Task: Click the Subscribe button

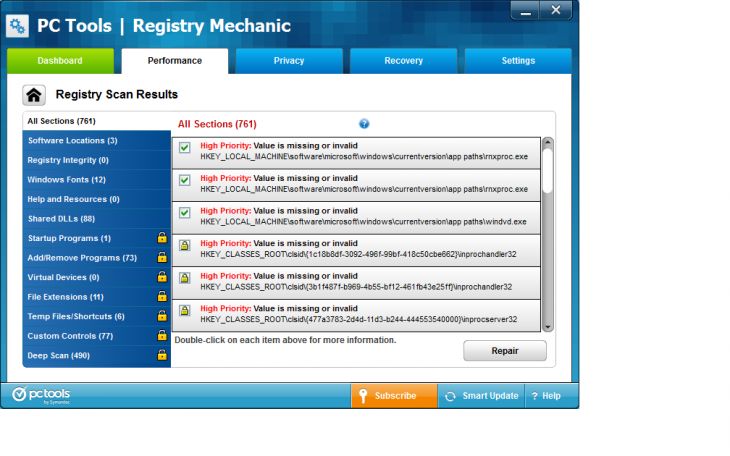Action: (x=394, y=396)
